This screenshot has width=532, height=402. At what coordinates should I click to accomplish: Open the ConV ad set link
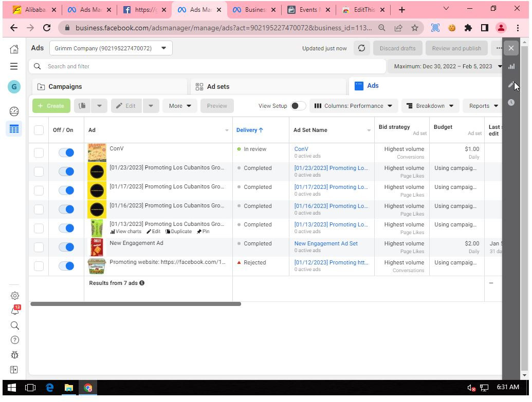301,149
